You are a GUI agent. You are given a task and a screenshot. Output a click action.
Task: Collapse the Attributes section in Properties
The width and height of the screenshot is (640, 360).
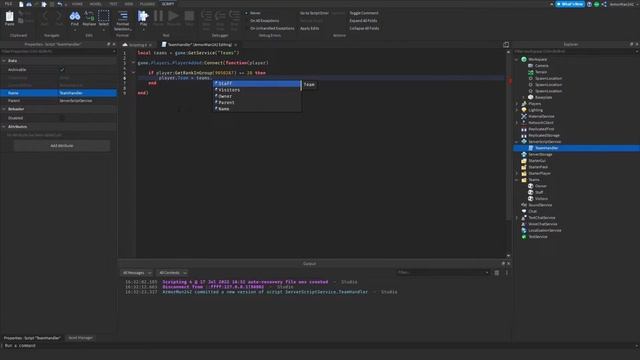tap(4, 127)
